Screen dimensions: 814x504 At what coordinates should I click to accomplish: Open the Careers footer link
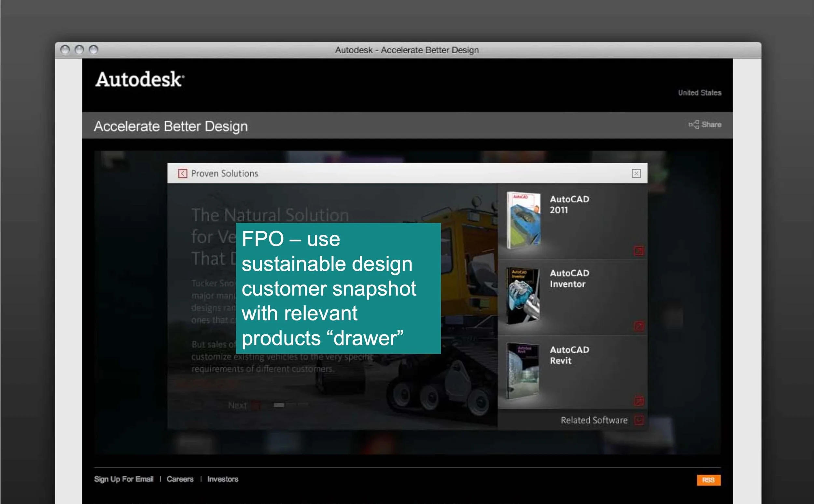click(x=180, y=479)
